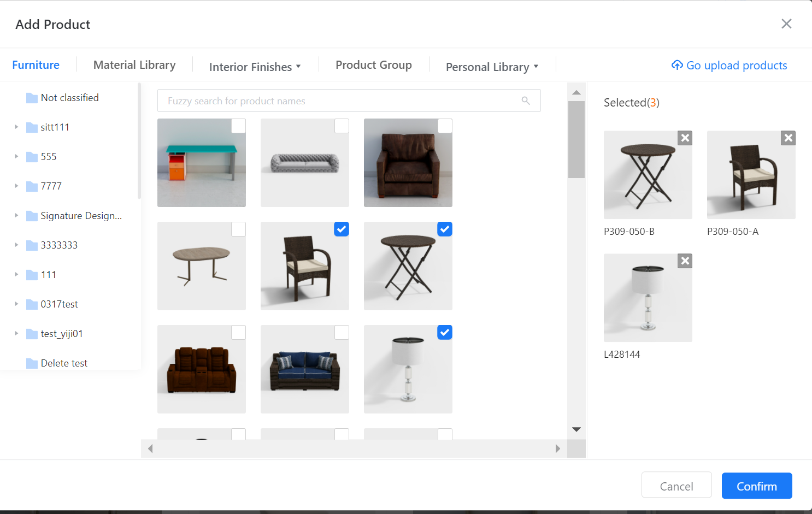Click the vertical scrollbar thumb
This screenshot has width=812, height=514.
coord(576,139)
